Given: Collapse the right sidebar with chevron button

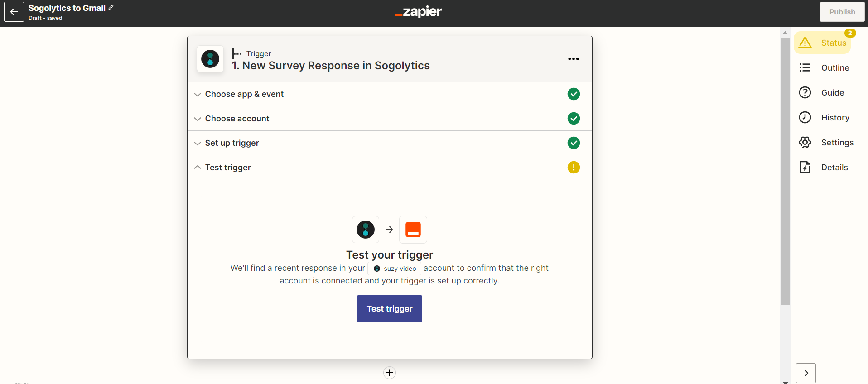Looking at the screenshot, I should (x=805, y=373).
